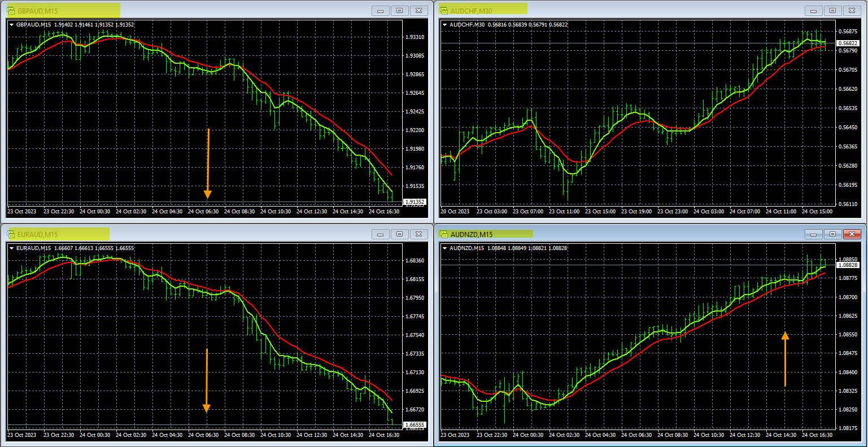The image size is (868, 447).
Task: Select the orange down arrow on EURAUD chart
Action: coord(207,381)
